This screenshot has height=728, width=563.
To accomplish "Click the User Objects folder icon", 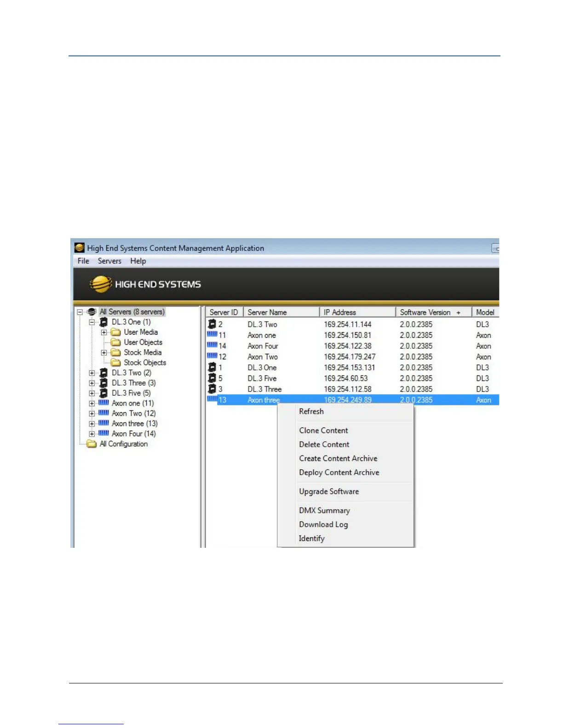I will [x=115, y=342].
